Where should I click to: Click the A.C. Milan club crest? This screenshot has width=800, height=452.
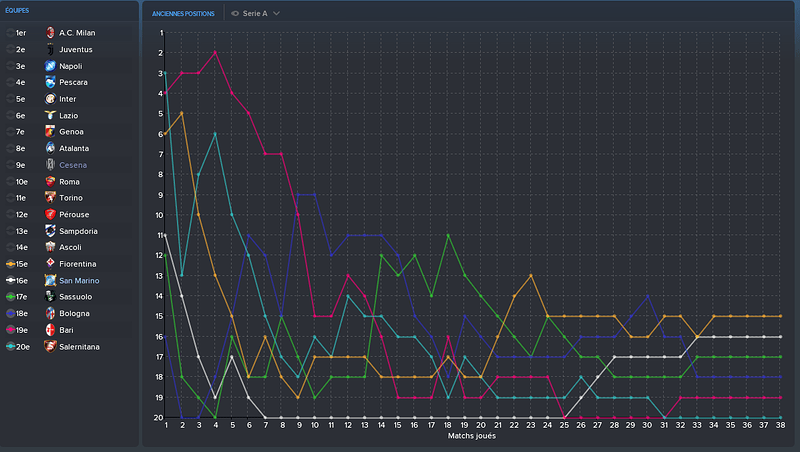(50, 33)
